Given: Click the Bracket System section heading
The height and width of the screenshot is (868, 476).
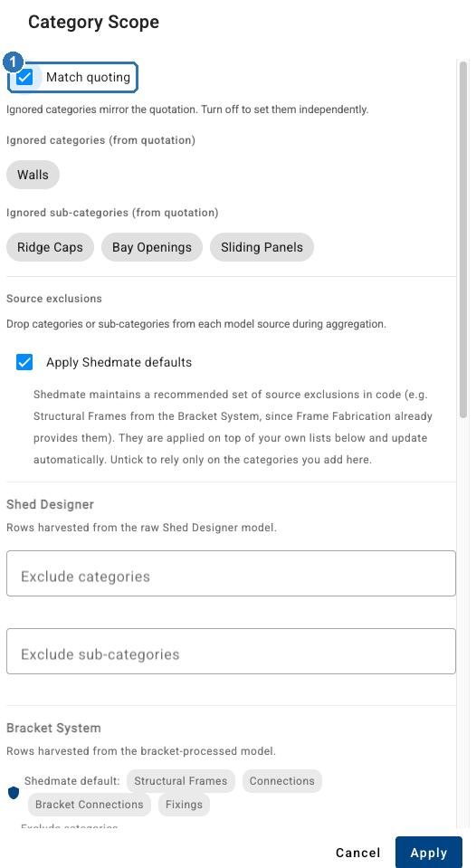Looking at the screenshot, I should point(53,728).
